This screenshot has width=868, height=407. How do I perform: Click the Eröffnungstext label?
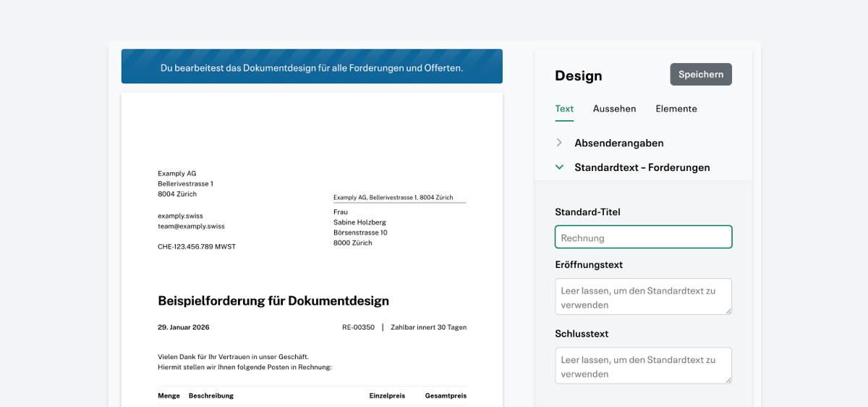click(589, 264)
